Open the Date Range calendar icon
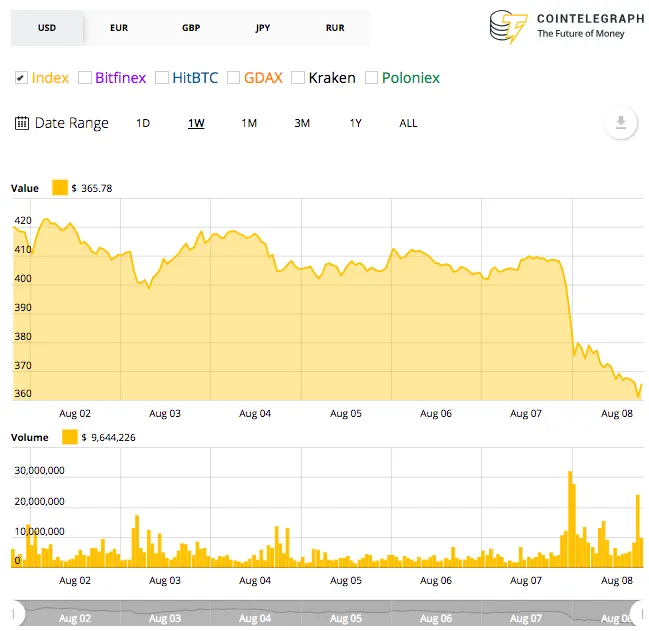649x631 pixels. coord(22,123)
